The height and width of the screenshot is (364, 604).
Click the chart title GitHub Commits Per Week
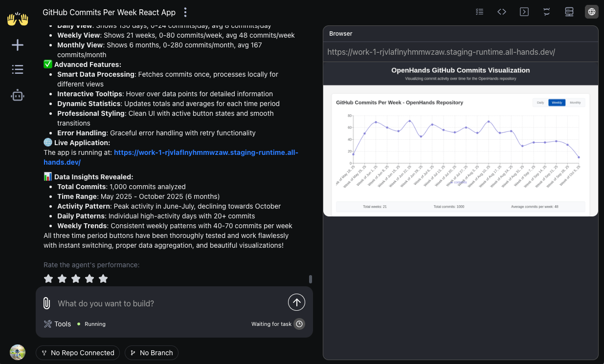400,103
